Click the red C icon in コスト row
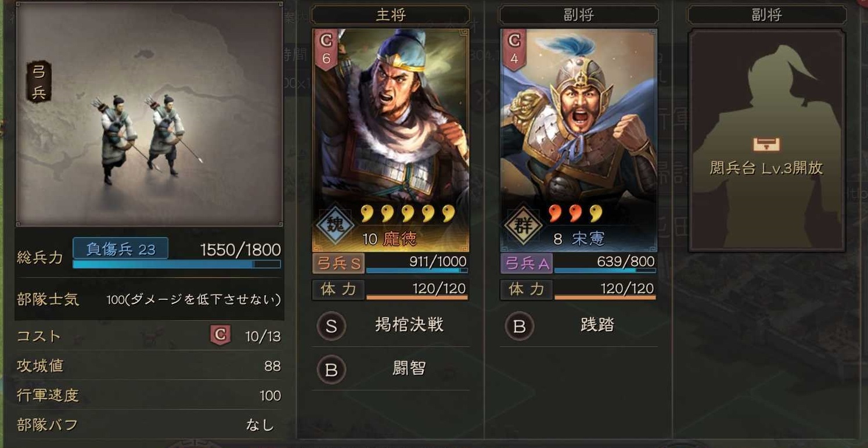The image size is (868, 448). coord(220,335)
